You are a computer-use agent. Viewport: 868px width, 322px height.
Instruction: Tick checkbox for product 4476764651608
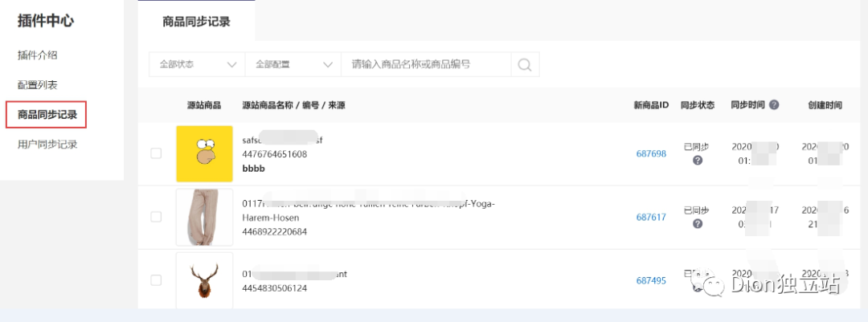coord(156,153)
